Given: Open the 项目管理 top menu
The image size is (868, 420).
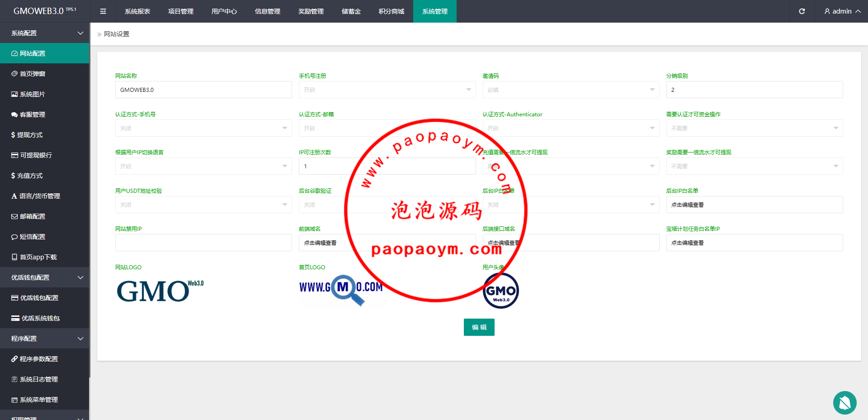Looking at the screenshot, I should (181, 11).
